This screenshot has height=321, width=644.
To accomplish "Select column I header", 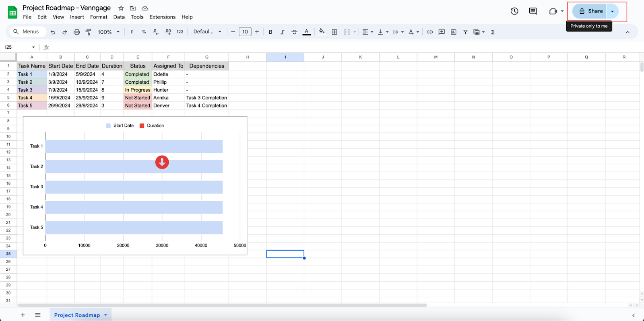I will (285, 57).
